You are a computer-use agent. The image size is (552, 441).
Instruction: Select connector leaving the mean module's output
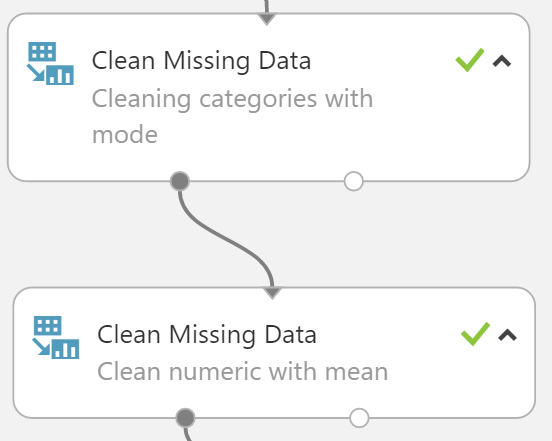pos(188,434)
